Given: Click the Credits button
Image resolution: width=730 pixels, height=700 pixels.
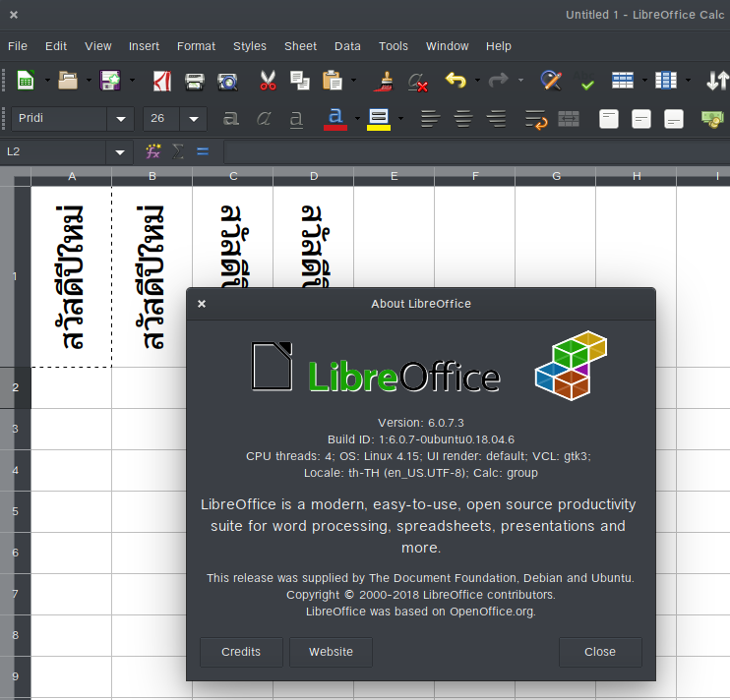Looking at the screenshot, I should [241, 652].
